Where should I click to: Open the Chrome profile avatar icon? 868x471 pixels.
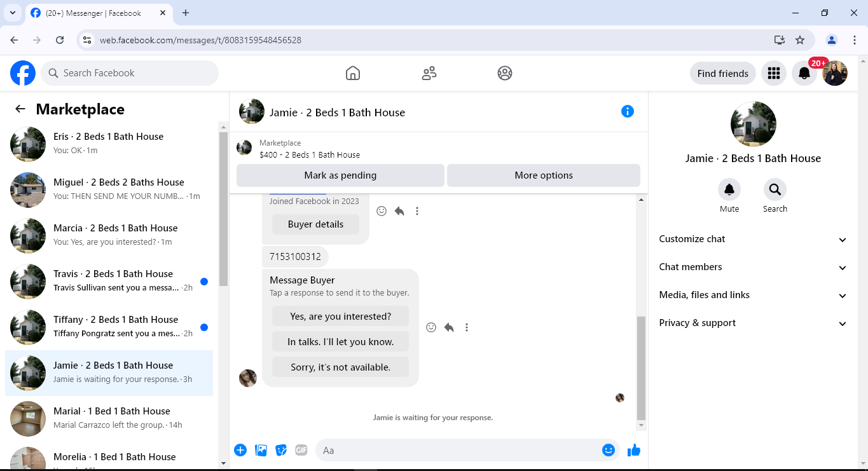coord(832,40)
